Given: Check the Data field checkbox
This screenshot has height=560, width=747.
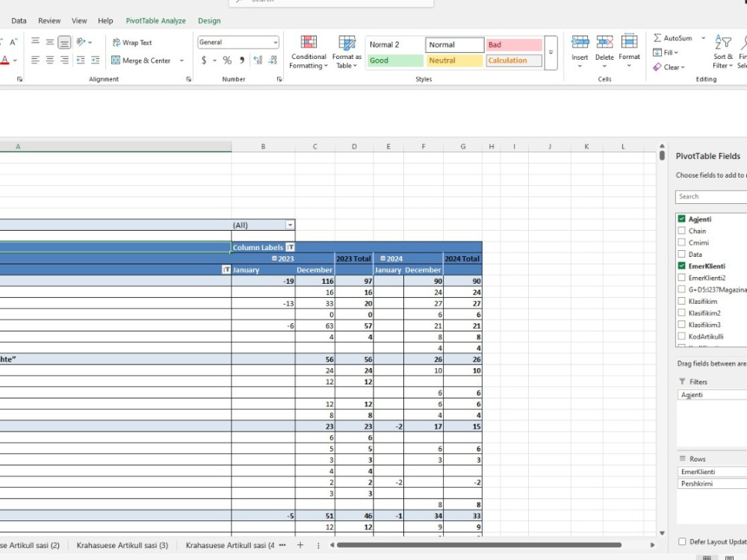Looking at the screenshot, I should 682,254.
